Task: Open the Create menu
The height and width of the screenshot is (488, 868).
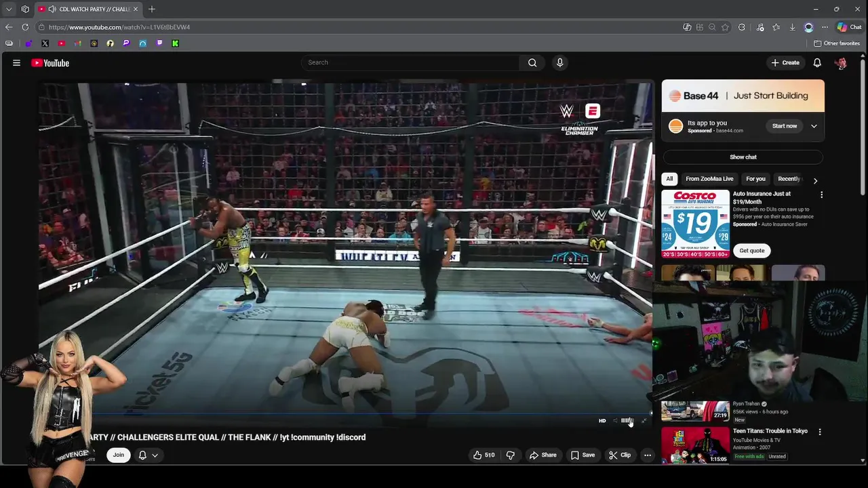Action: (x=785, y=62)
